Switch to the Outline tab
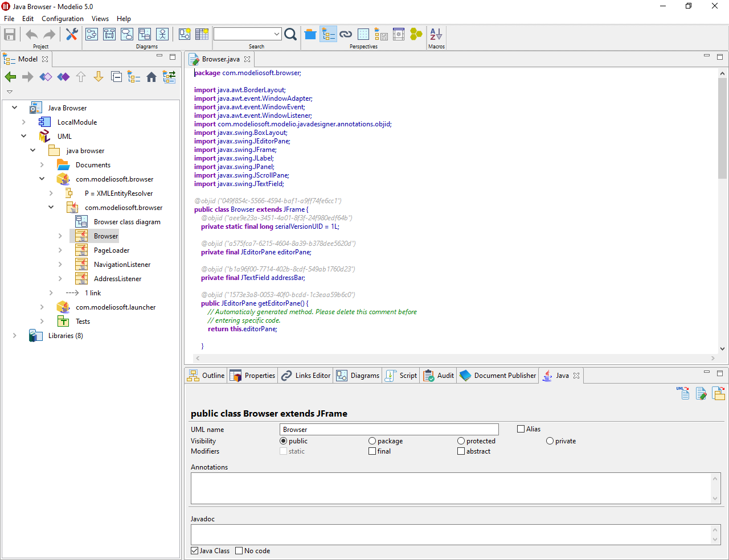This screenshot has width=729, height=560. tap(206, 376)
